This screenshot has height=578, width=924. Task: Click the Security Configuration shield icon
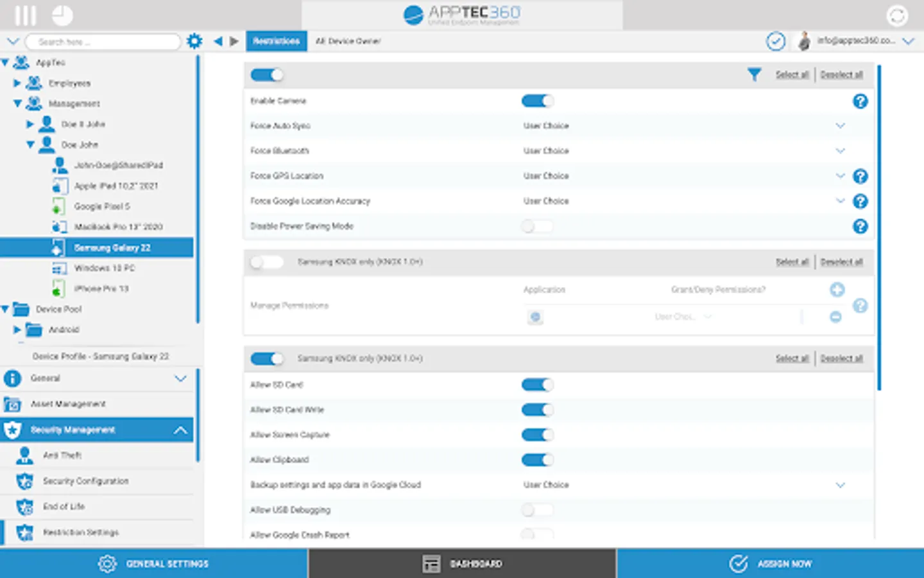coord(24,481)
